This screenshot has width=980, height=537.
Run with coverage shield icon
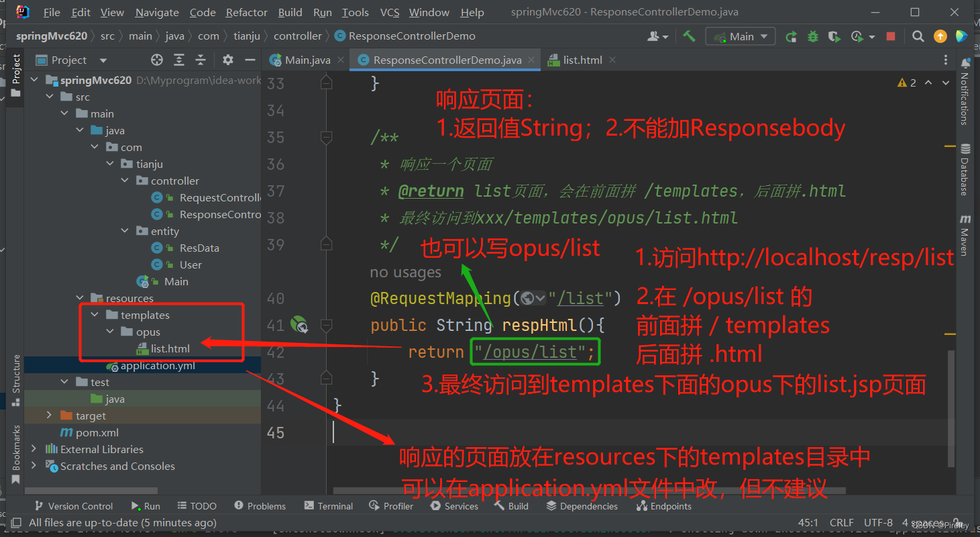tap(834, 36)
